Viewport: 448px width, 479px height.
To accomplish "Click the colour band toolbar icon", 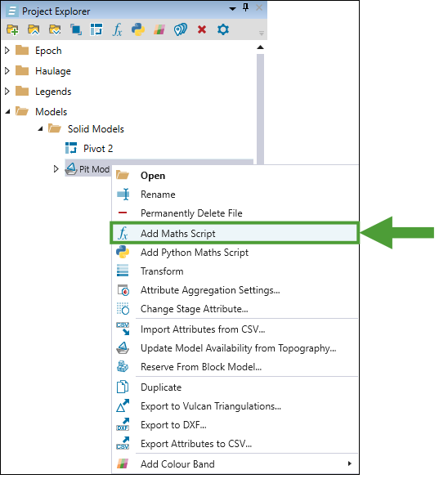I will [x=159, y=30].
